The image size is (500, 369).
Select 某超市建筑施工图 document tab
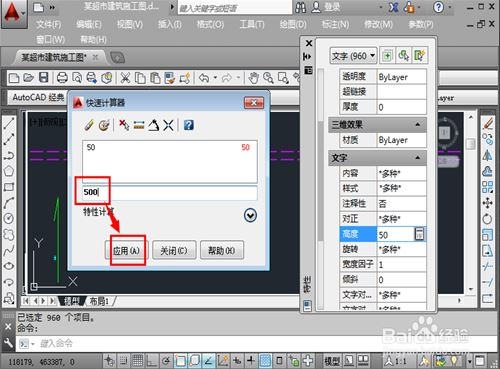point(53,57)
